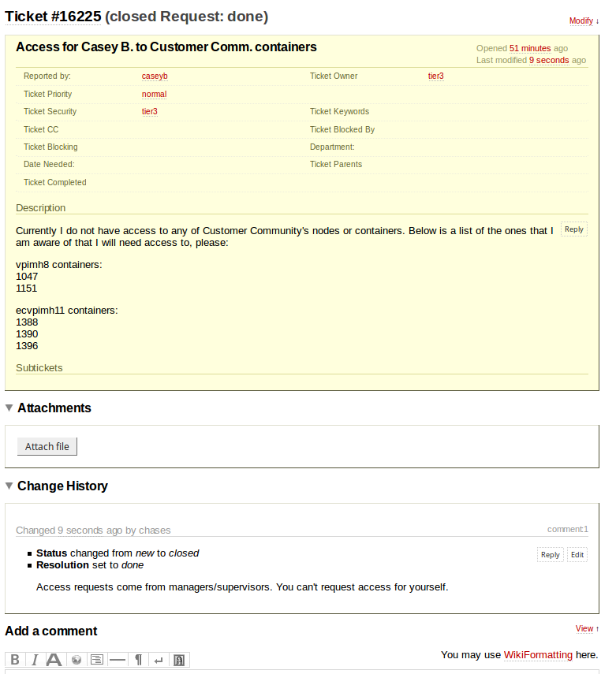Viewport: 616px width, 674px height.
Task: Reply to the ticket description
Action: (573, 229)
